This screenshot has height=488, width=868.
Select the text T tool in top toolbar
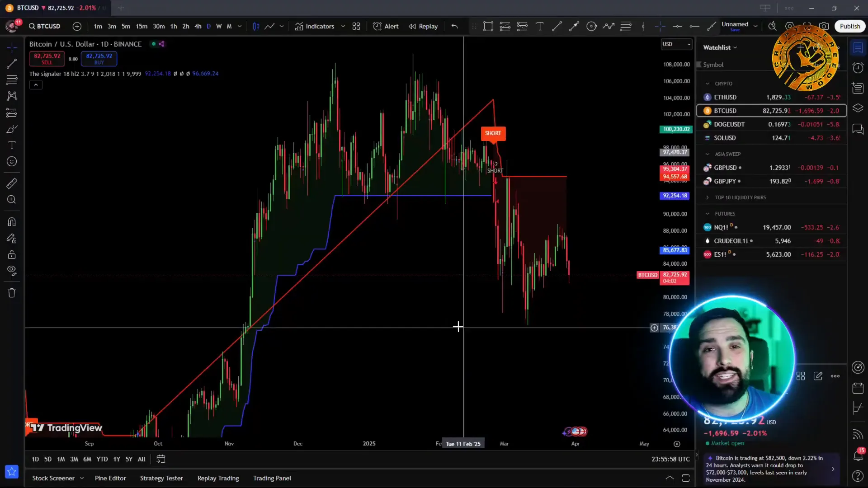[540, 26]
